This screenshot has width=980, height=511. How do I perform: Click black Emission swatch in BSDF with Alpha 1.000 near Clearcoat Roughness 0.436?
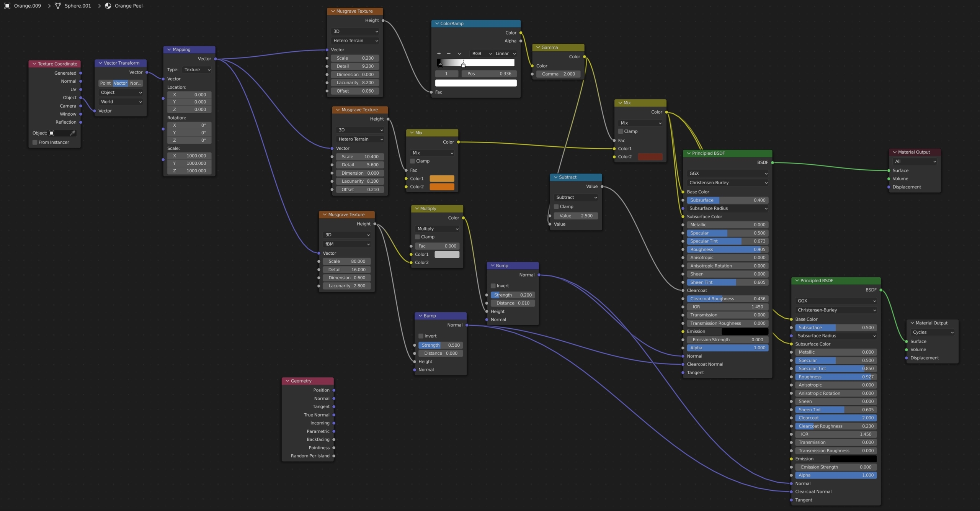pos(745,332)
